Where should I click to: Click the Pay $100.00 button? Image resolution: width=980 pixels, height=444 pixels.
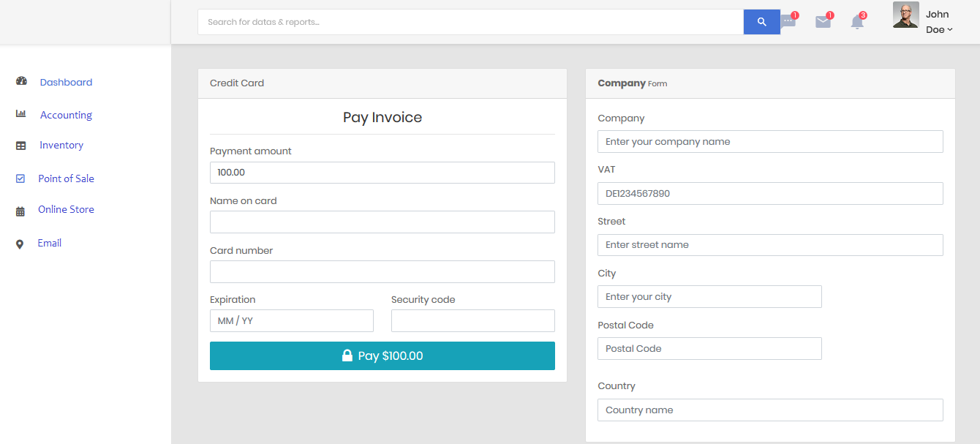pos(382,355)
